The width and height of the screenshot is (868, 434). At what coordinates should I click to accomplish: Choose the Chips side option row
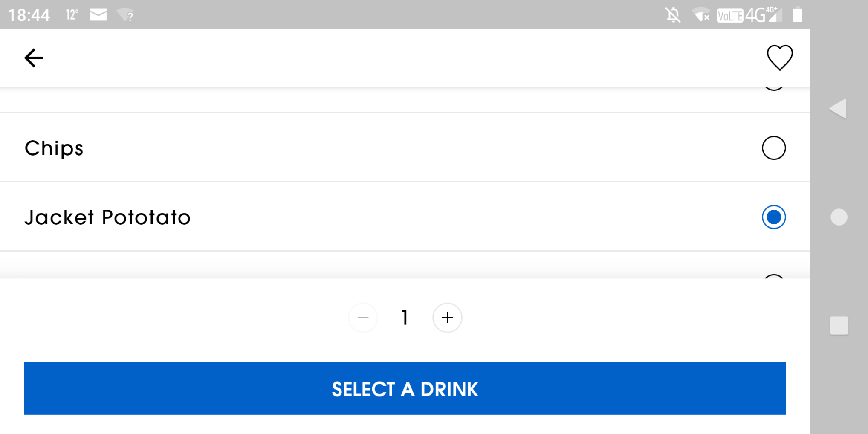(x=405, y=148)
